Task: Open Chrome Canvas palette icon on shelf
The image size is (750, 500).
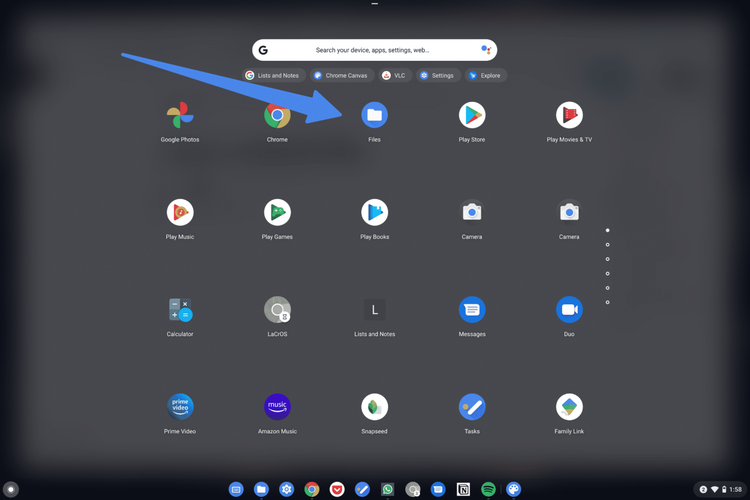Action: pos(514,489)
